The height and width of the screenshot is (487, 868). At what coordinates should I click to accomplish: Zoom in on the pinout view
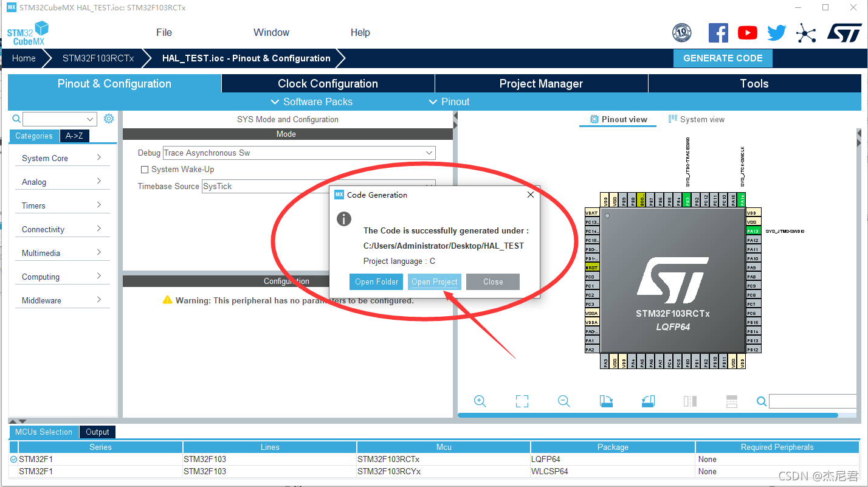[x=480, y=401]
